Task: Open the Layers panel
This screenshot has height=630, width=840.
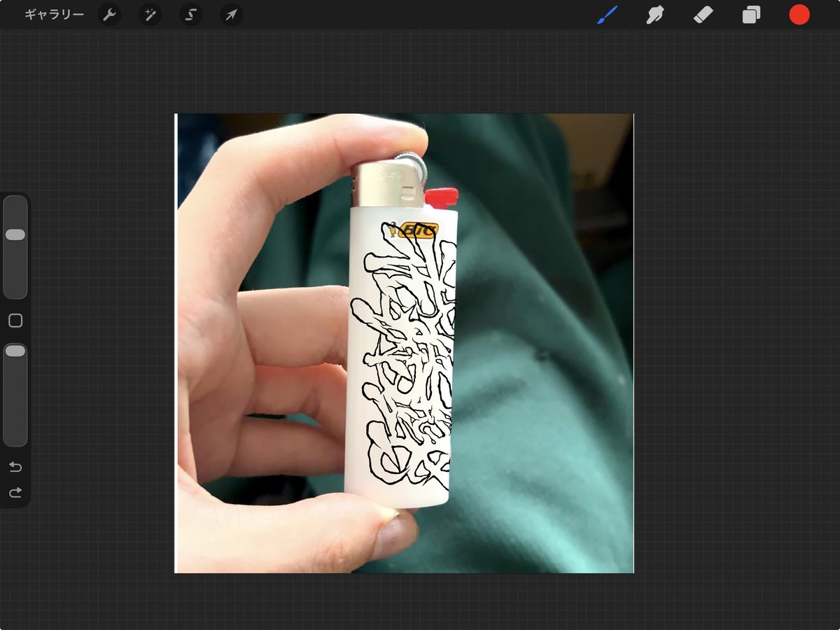Action: [x=751, y=15]
